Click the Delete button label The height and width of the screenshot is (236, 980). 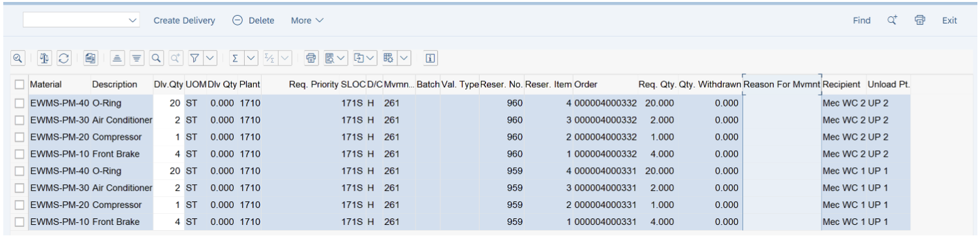pos(262,20)
